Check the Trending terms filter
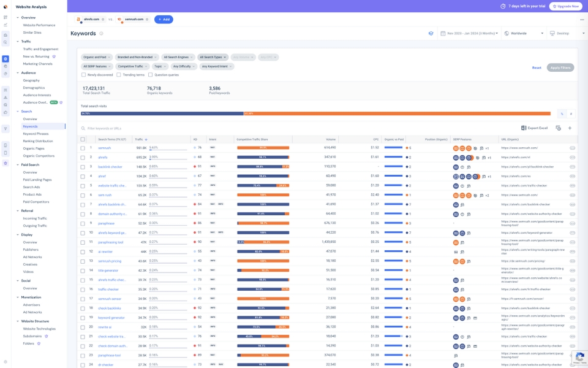Viewport: 588px width, 368px height. (119, 74)
